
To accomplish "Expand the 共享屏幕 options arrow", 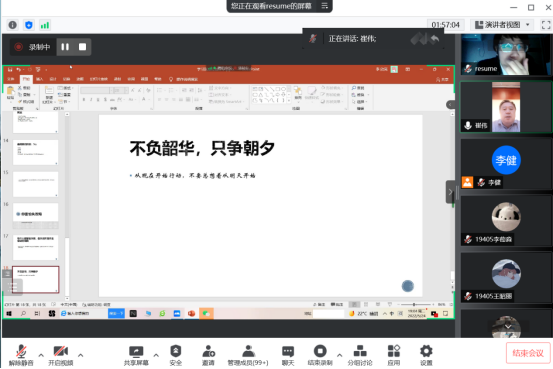I will click(156, 355).
